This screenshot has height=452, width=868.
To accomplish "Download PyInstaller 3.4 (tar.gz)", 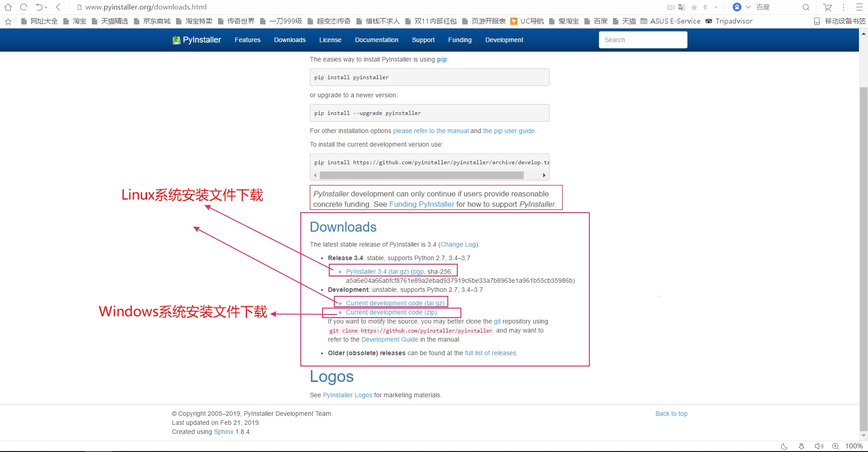I will pos(377,271).
